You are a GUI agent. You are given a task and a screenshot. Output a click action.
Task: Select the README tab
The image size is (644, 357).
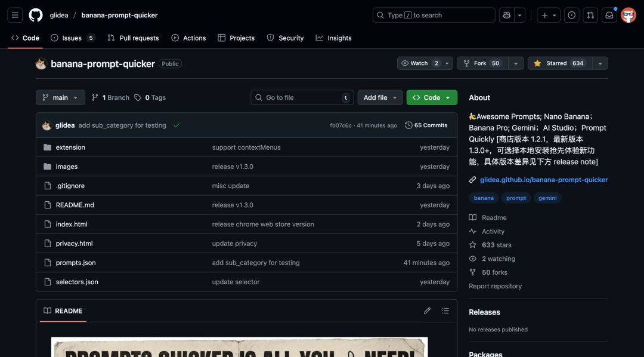63,311
